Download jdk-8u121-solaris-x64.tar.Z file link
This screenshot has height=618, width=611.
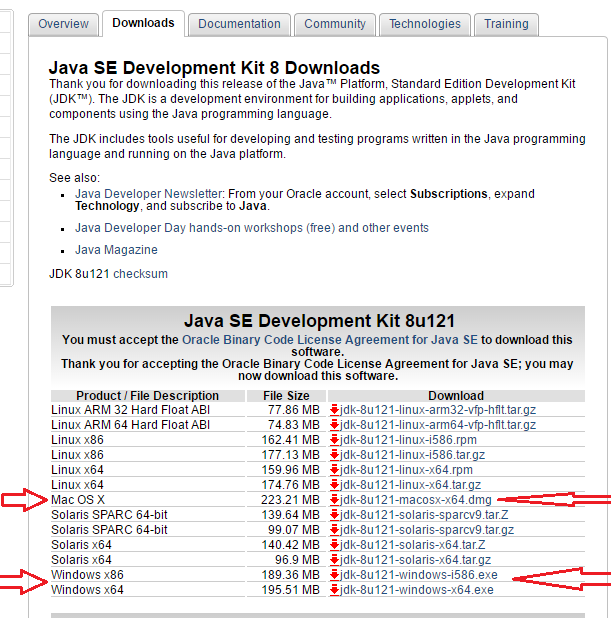click(x=413, y=545)
